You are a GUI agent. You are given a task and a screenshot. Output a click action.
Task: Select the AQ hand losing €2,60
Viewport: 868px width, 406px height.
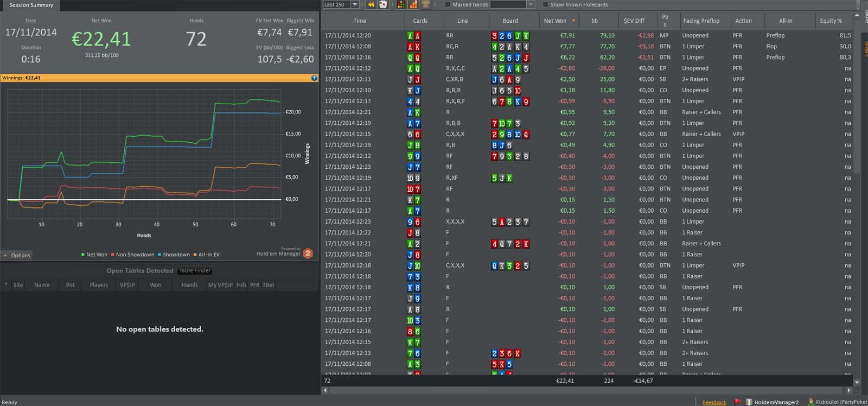tap(587, 68)
